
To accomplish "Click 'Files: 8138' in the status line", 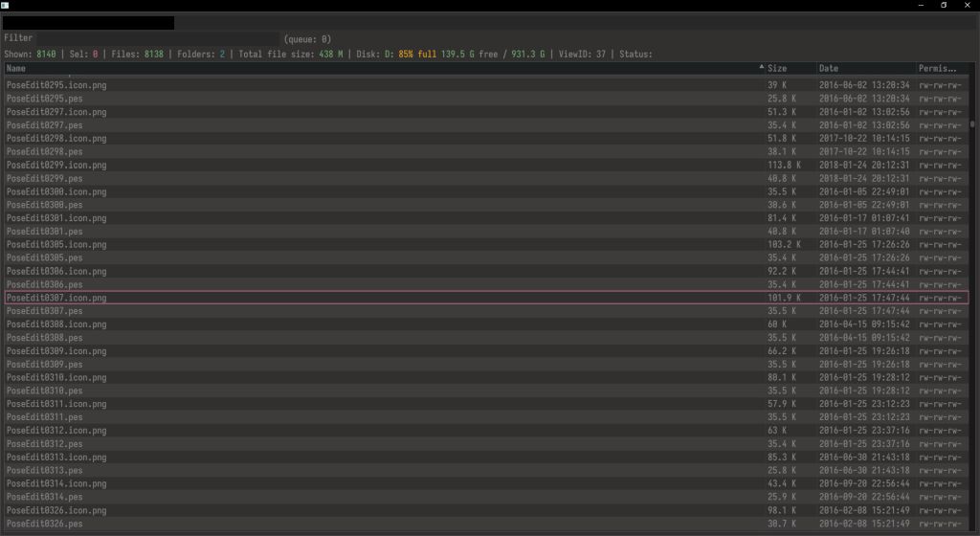I will [138, 55].
